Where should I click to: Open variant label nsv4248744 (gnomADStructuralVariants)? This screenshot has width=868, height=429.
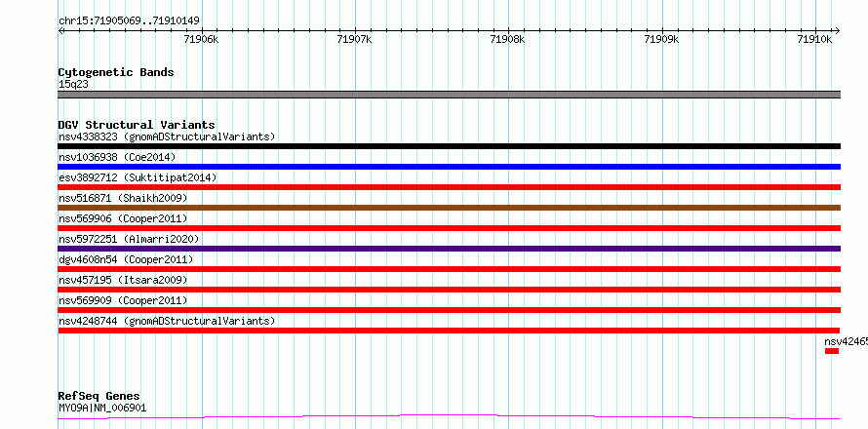click(x=167, y=321)
